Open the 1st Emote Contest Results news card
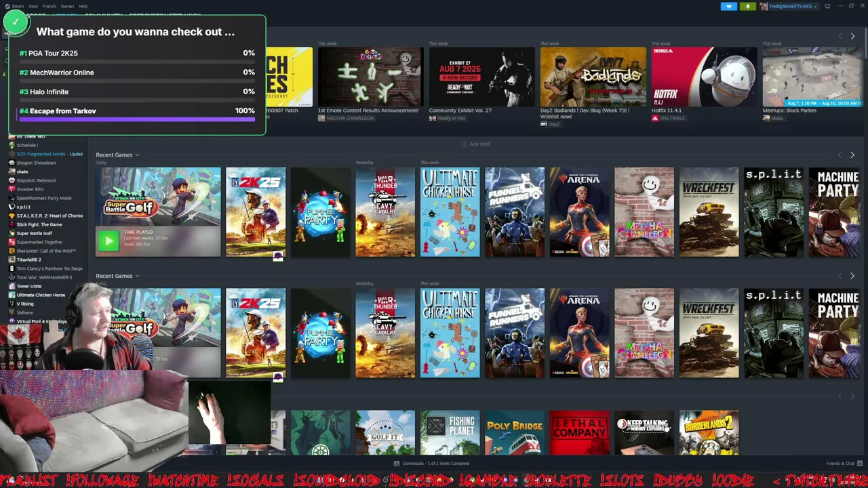Image resolution: width=868 pixels, height=488 pixels. pos(370,77)
